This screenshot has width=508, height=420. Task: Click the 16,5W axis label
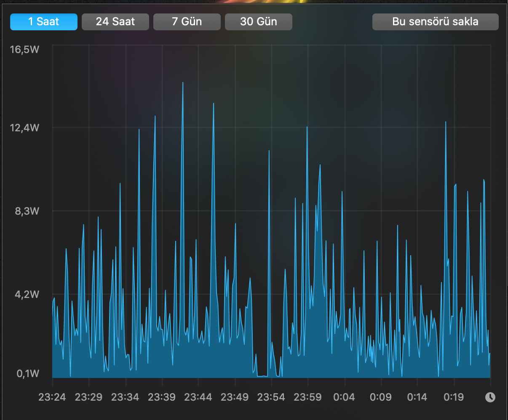point(24,49)
